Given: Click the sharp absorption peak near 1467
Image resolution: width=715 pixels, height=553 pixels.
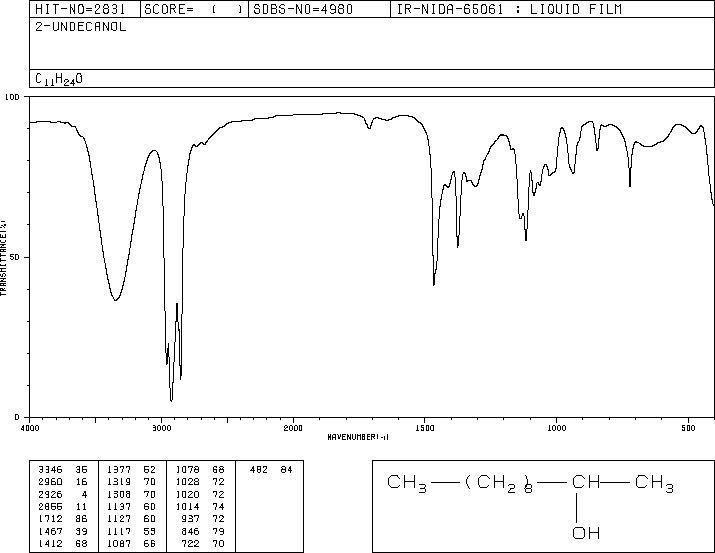Looking at the screenshot, I should [434, 283].
